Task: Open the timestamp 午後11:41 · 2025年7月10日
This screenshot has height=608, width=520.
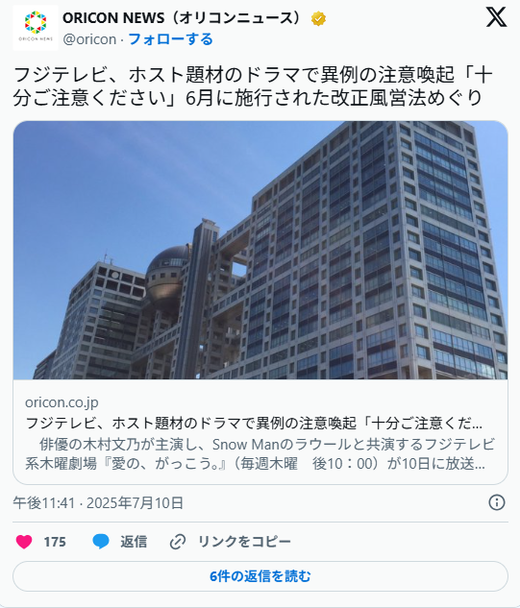Action: tap(98, 503)
